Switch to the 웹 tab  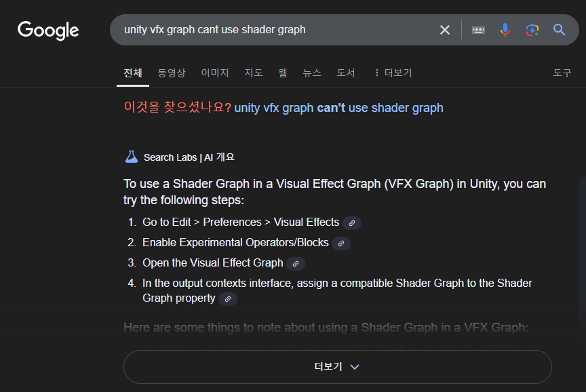pyautogui.click(x=283, y=73)
